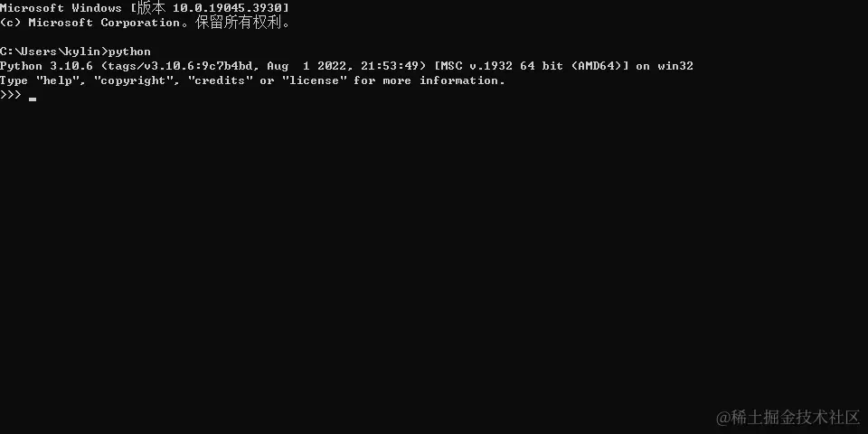Screen dimensions: 868x434
Task: Click the "copyright" keyword text
Action: click(130, 80)
